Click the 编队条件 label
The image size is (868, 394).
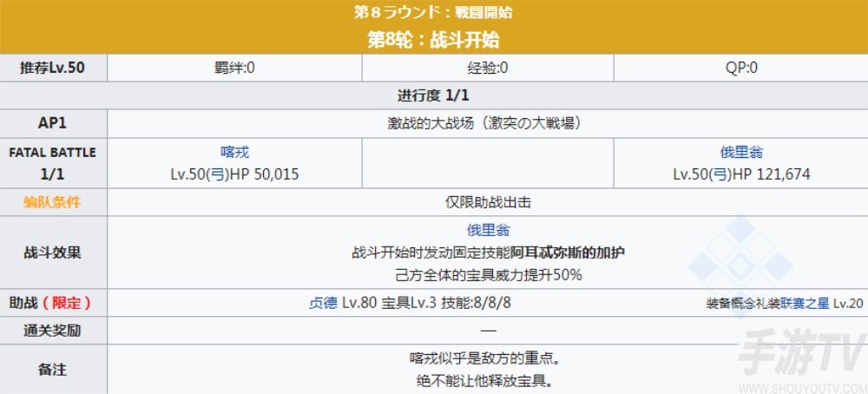(x=53, y=202)
